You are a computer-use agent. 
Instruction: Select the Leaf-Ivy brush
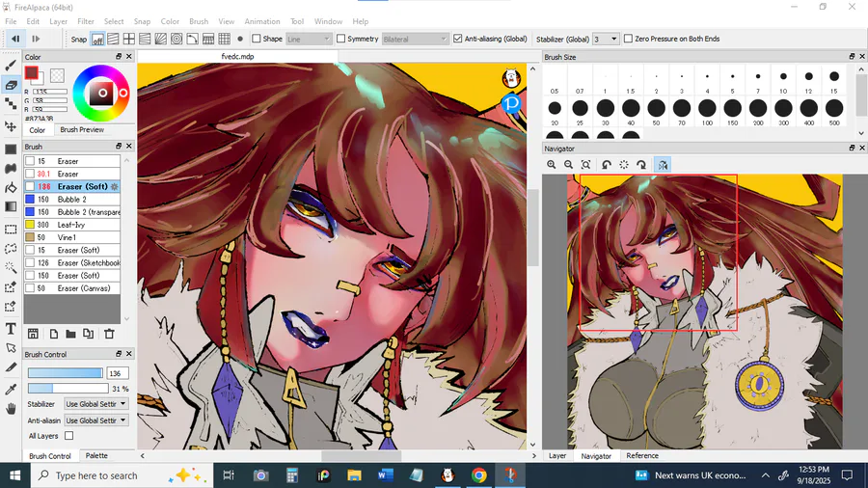tap(72, 225)
